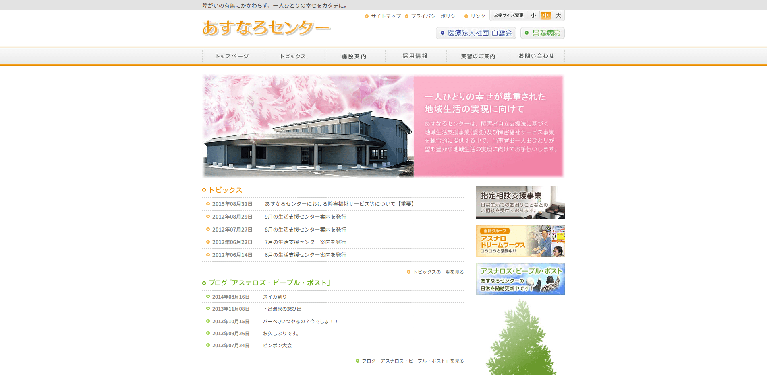
Task: Click the トピックス一覧を見る link
Action: click(x=438, y=271)
